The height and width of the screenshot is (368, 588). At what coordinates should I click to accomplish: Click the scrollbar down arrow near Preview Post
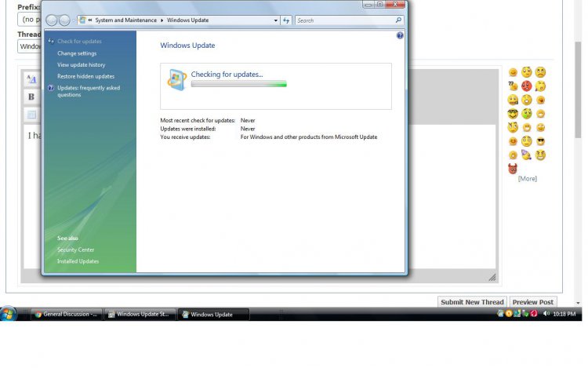[x=578, y=302]
